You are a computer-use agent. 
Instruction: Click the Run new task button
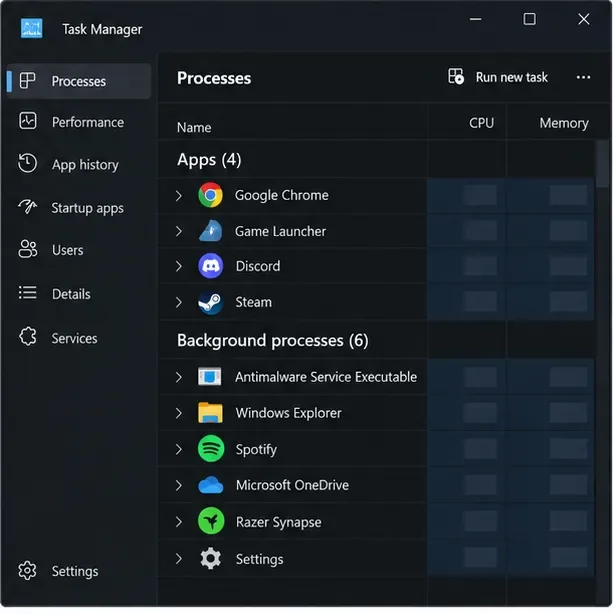pyautogui.click(x=497, y=77)
